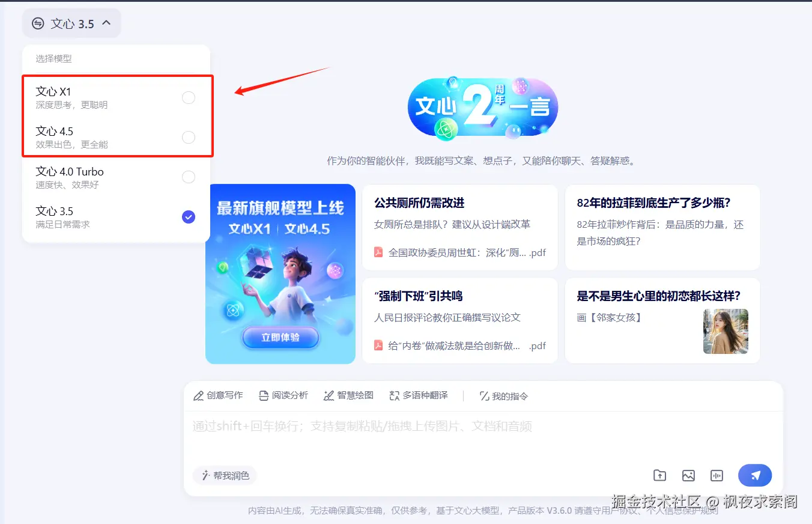The image size is (812, 524).
Task: Click the magic wand icon in 帮我润色
Action: pos(205,475)
